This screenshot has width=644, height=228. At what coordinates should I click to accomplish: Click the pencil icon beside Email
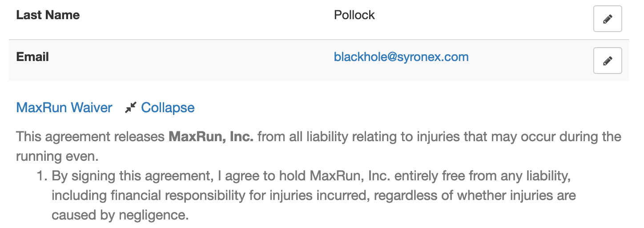(x=608, y=61)
